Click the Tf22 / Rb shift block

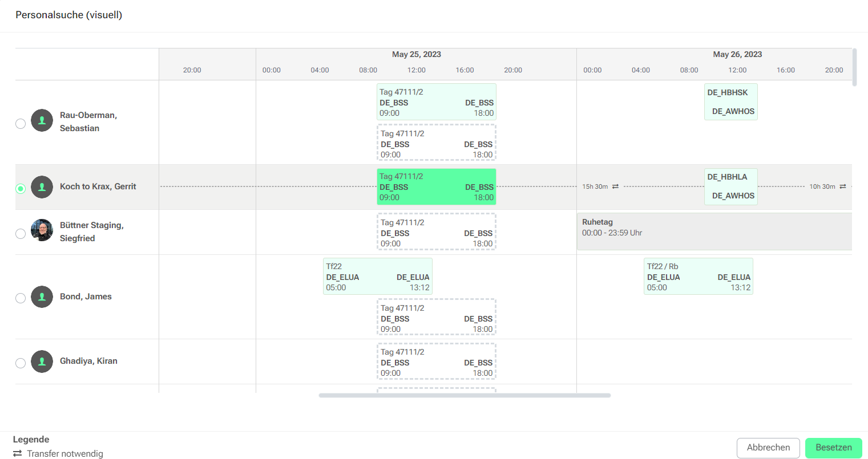(699, 277)
